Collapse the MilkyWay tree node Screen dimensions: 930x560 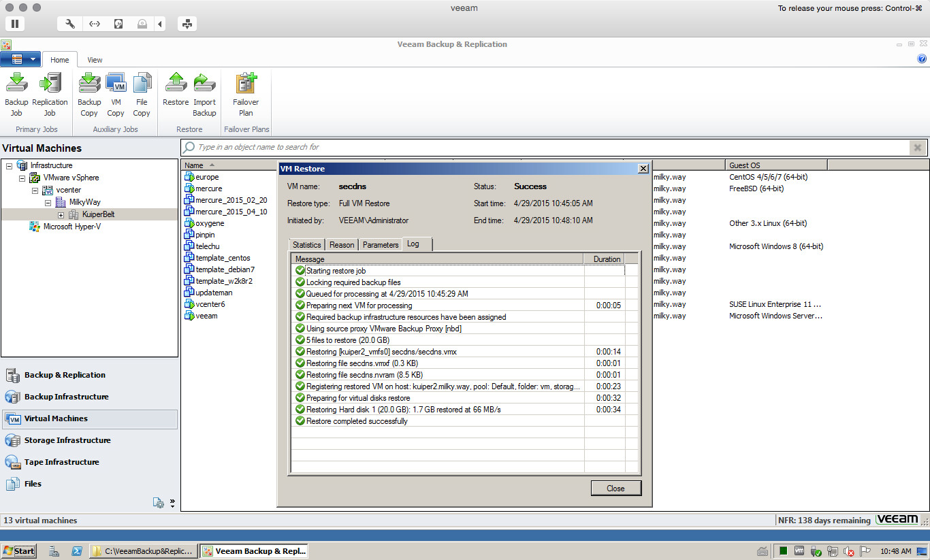click(x=48, y=202)
